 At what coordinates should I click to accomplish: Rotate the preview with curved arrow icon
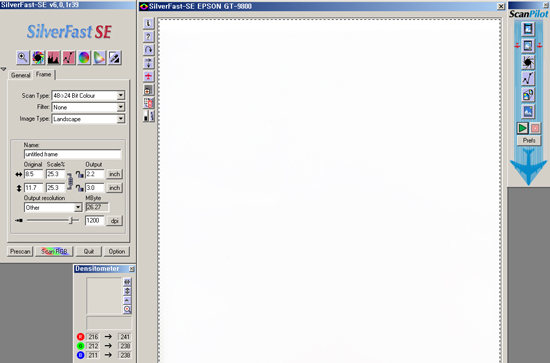click(148, 50)
